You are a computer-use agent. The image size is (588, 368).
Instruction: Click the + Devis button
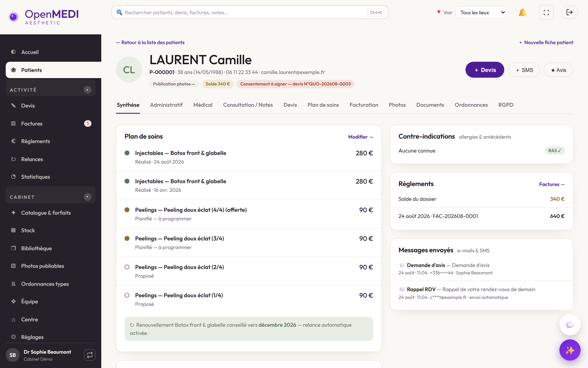point(485,70)
